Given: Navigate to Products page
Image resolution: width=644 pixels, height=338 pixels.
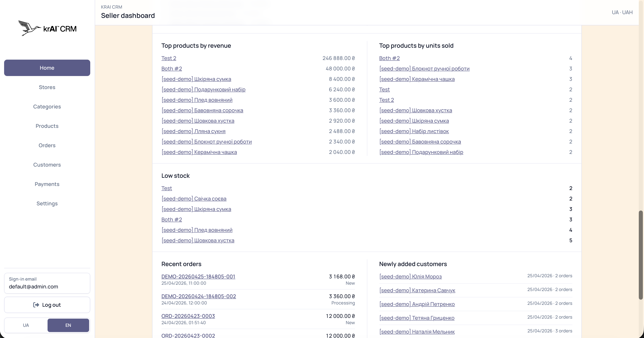Looking at the screenshot, I should click(x=47, y=126).
